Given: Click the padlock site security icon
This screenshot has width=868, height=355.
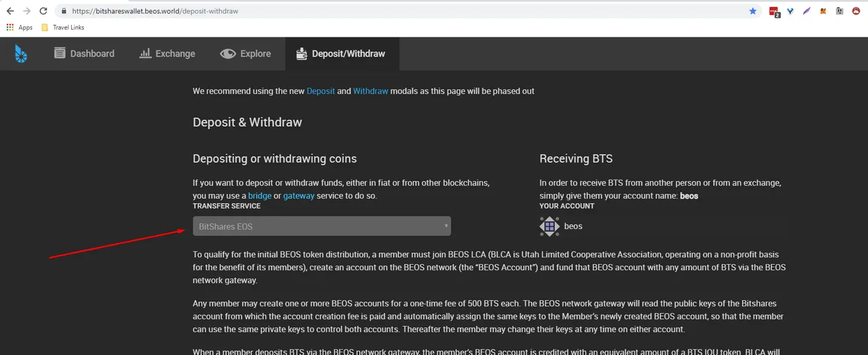Looking at the screenshot, I should click(x=63, y=12).
